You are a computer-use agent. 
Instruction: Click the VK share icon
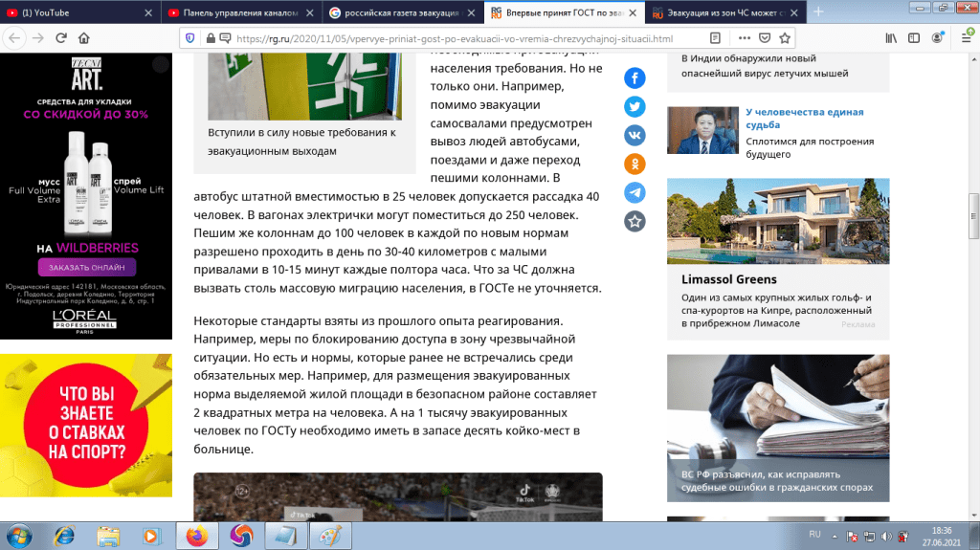click(635, 135)
